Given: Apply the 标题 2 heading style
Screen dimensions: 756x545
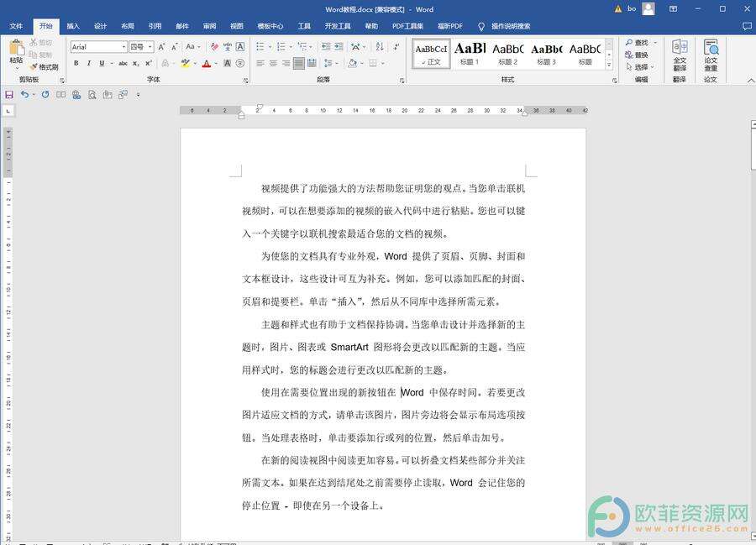Looking at the screenshot, I should click(x=508, y=54).
